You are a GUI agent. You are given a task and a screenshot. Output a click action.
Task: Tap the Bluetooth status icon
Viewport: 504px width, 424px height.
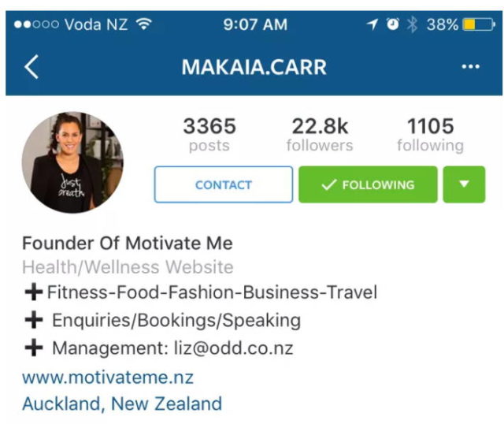[x=412, y=24]
